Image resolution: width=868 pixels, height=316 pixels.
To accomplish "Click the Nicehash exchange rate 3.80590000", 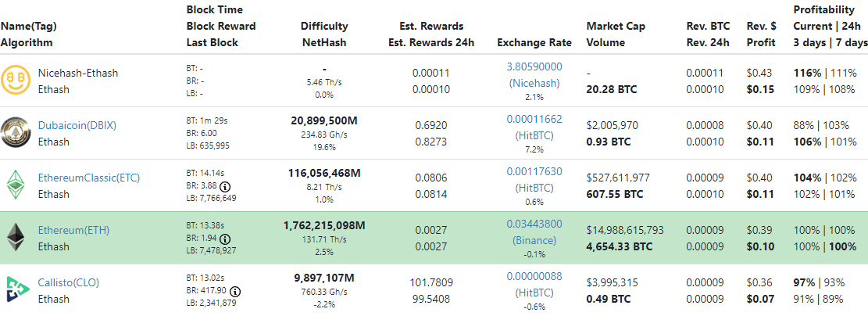I will click(x=534, y=66).
